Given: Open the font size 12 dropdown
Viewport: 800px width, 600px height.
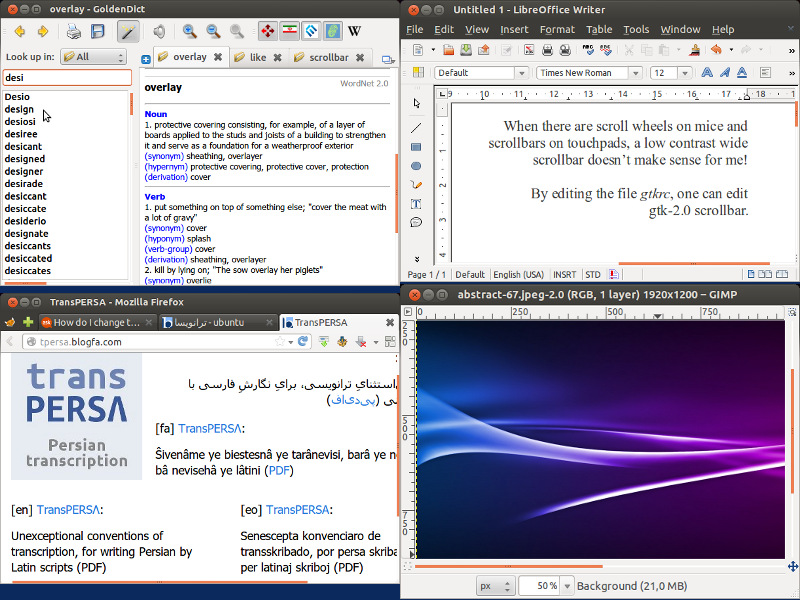Looking at the screenshot, I should 685,73.
